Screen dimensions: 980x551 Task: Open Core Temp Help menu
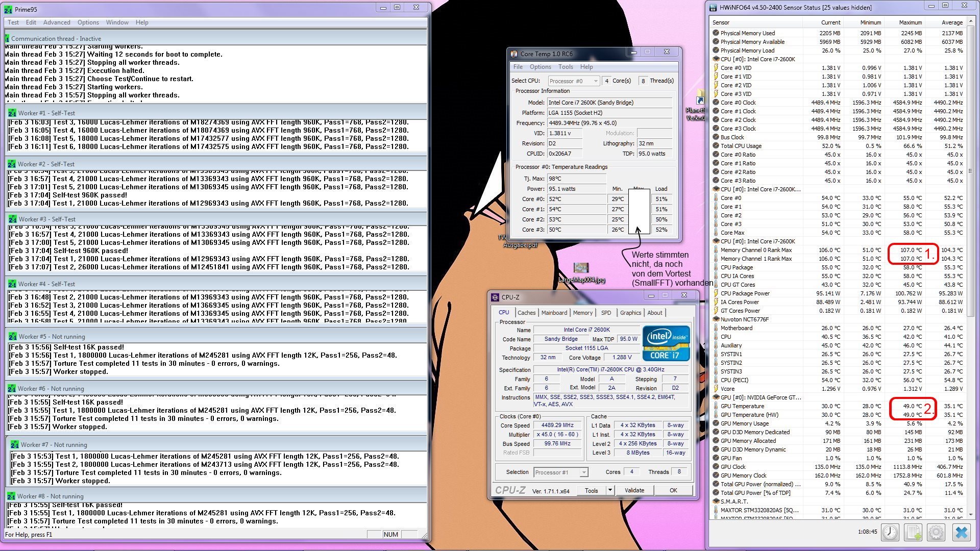tap(586, 67)
